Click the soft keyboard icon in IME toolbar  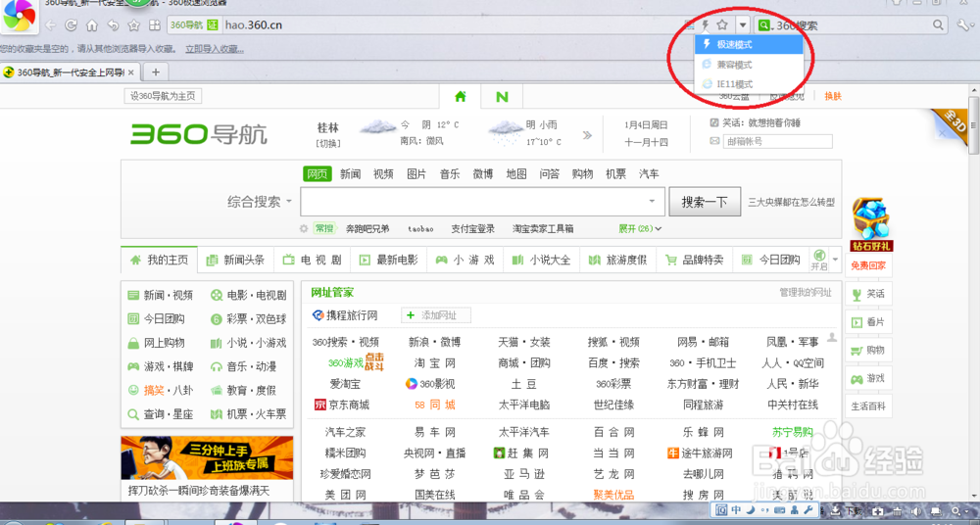coord(779,510)
